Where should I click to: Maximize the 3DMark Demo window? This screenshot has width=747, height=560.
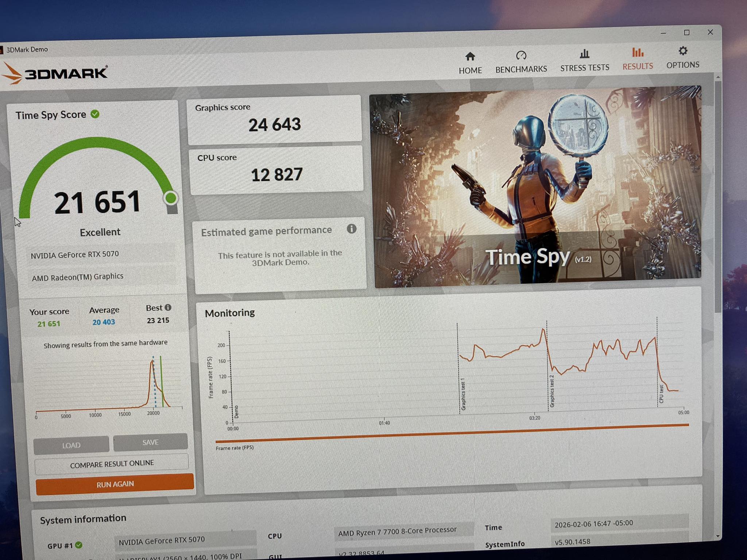pyautogui.click(x=686, y=32)
